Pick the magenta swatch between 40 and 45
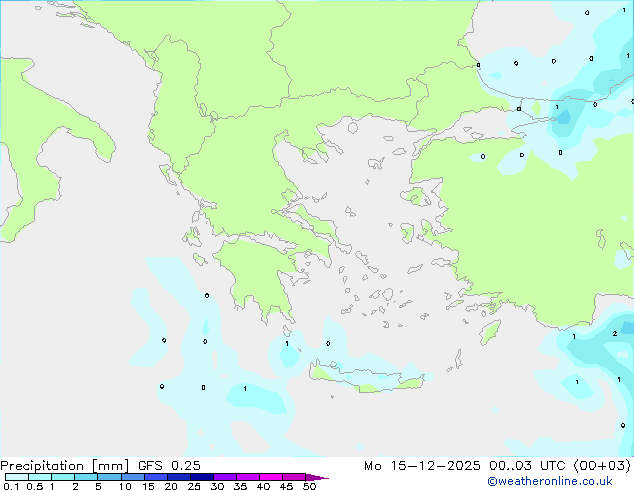The height and width of the screenshot is (490, 634). click(x=271, y=477)
